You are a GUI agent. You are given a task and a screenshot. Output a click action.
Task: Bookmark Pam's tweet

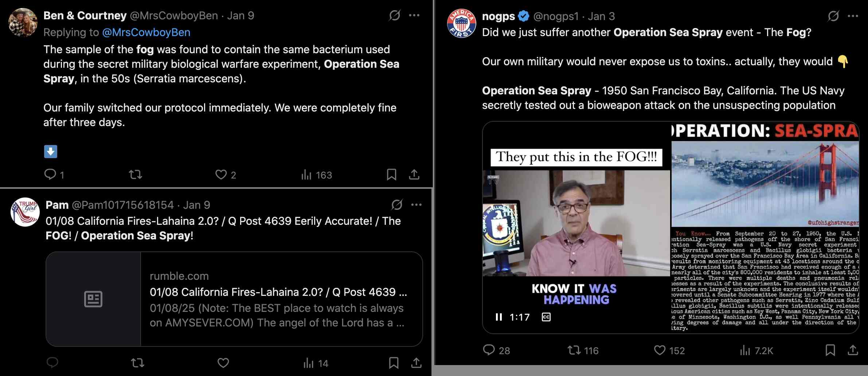(394, 363)
